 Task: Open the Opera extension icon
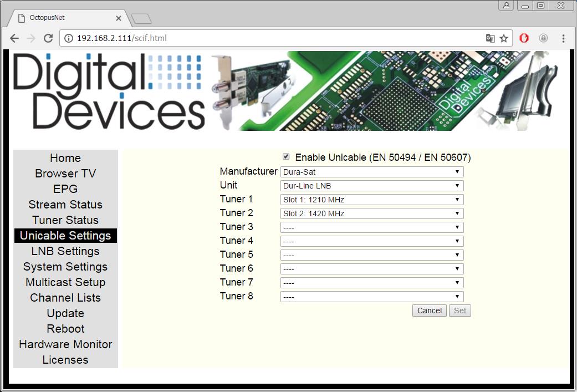(524, 38)
